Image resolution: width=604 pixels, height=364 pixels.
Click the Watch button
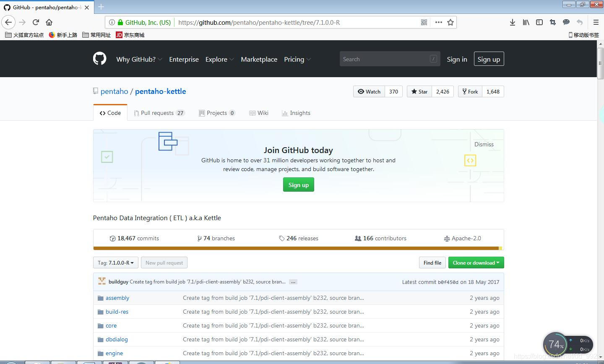(x=369, y=91)
